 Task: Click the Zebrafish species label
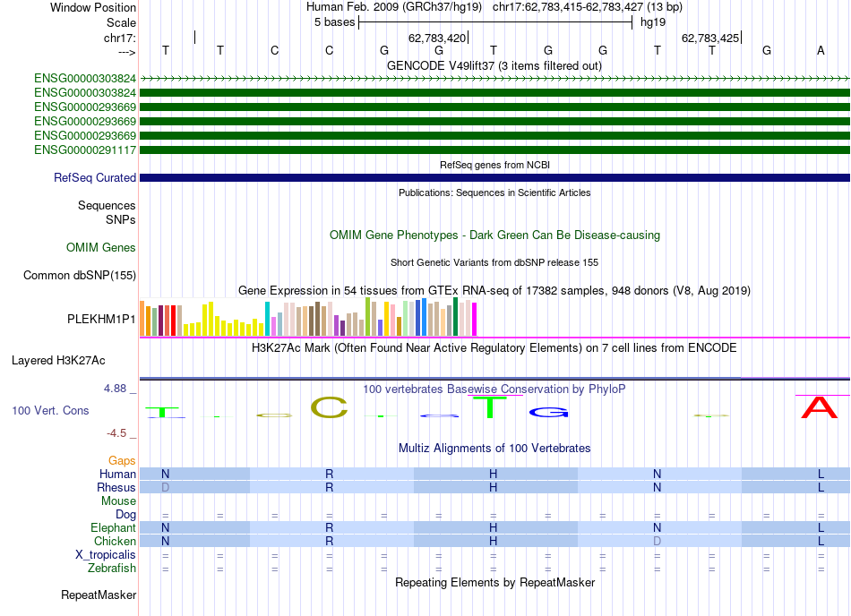[x=112, y=569]
